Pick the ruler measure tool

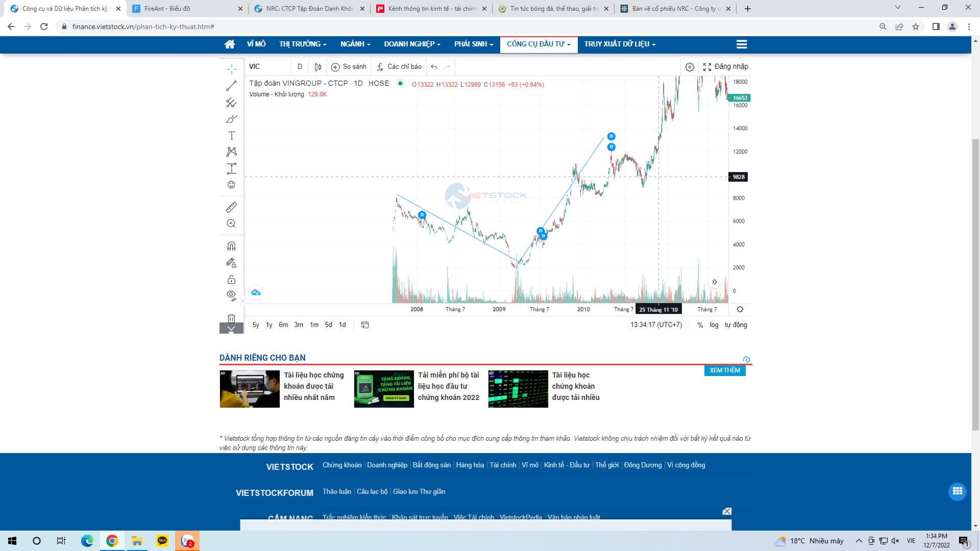coord(231,207)
